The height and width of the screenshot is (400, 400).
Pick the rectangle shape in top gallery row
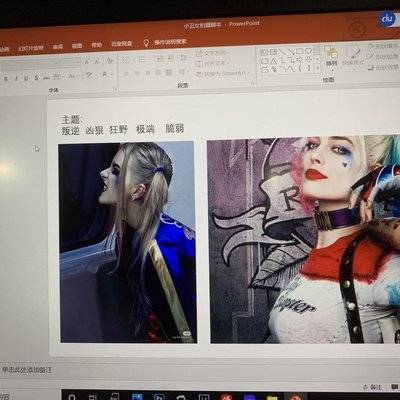pos(300,51)
